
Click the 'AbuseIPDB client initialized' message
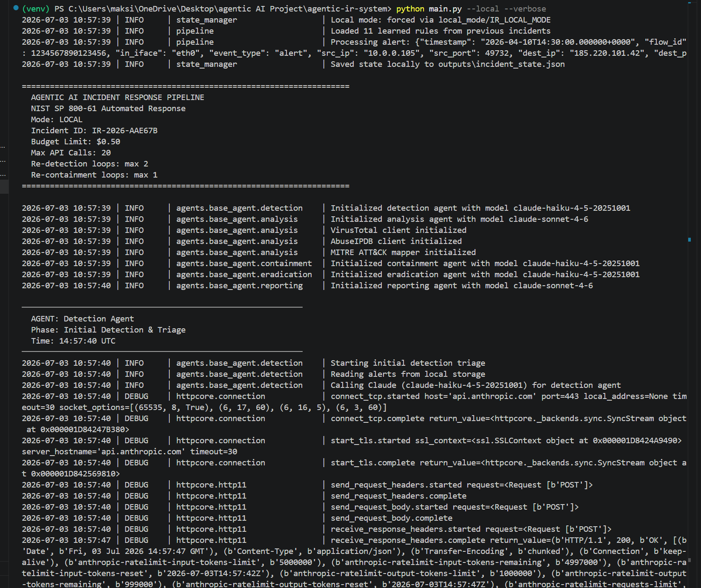click(396, 241)
